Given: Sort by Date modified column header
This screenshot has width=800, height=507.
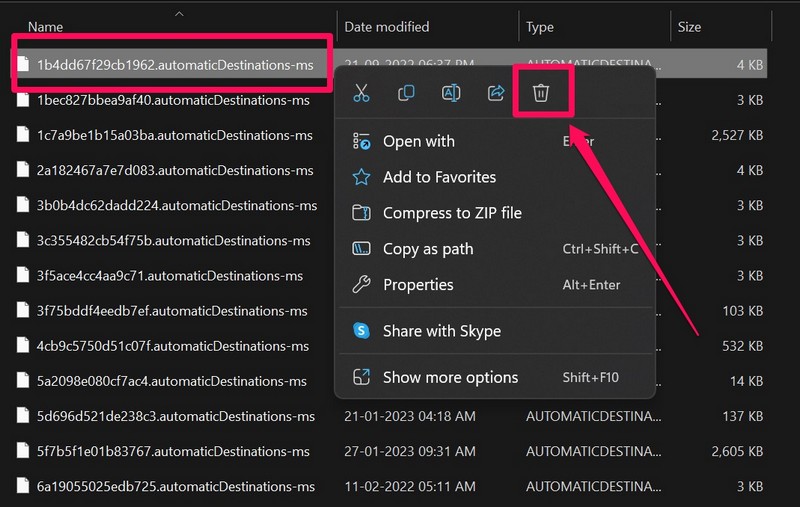Looking at the screenshot, I should [x=386, y=27].
